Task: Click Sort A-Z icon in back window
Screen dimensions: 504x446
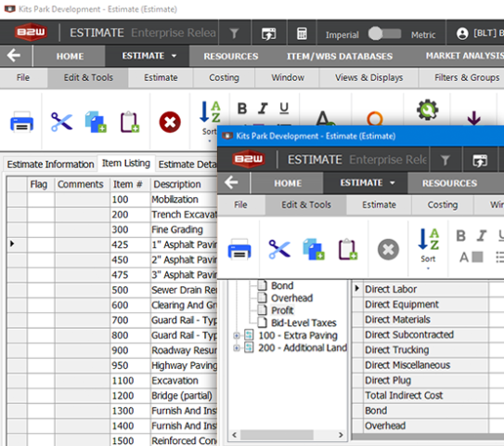Action: tap(210, 112)
